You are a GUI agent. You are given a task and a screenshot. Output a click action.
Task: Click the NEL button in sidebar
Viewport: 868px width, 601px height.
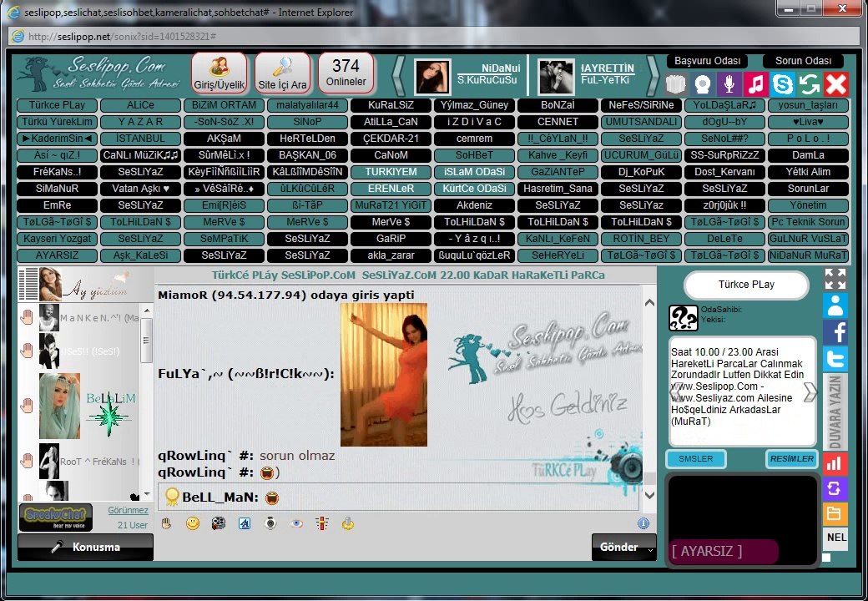(836, 538)
